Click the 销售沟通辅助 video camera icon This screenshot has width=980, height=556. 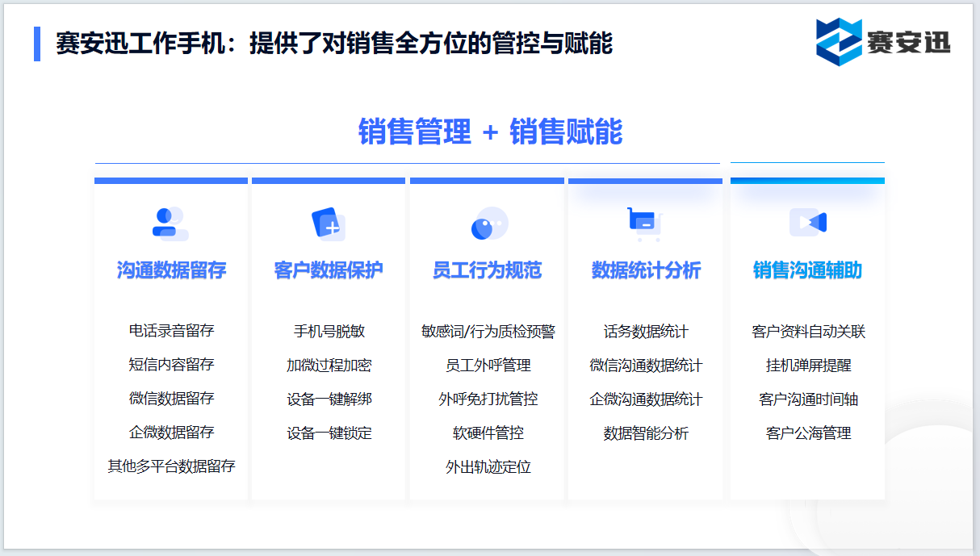click(x=808, y=222)
